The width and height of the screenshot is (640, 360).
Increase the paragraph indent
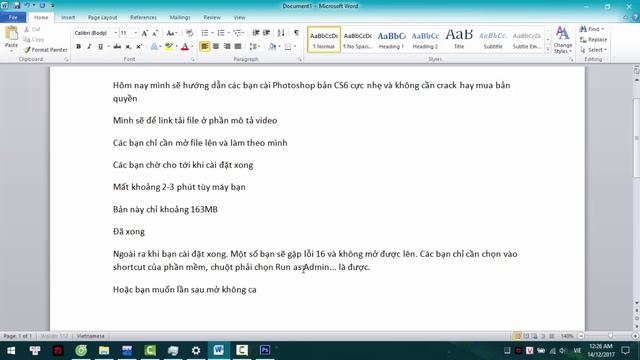point(267,33)
